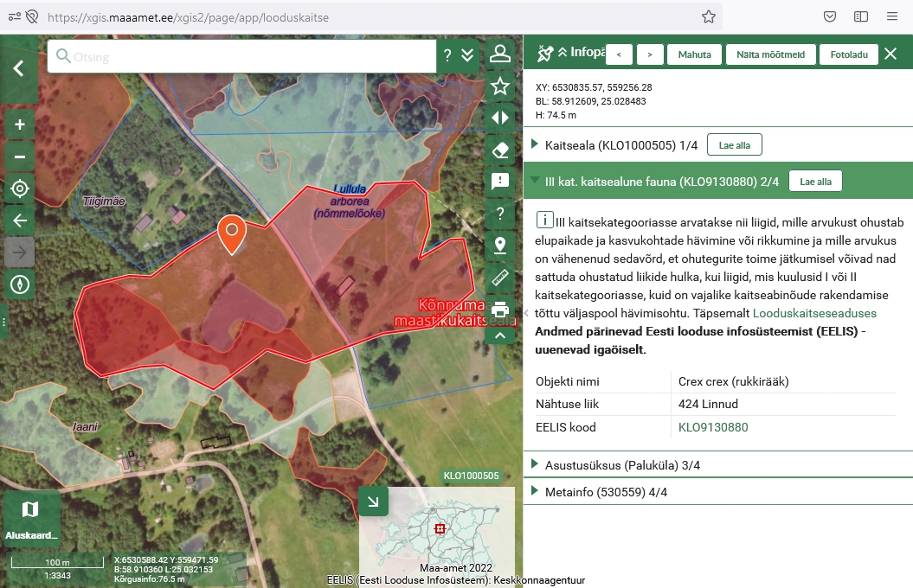Screen dimensions: 913x588
Task: Go back to the previous map view
Action: click(x=20, y=220)
